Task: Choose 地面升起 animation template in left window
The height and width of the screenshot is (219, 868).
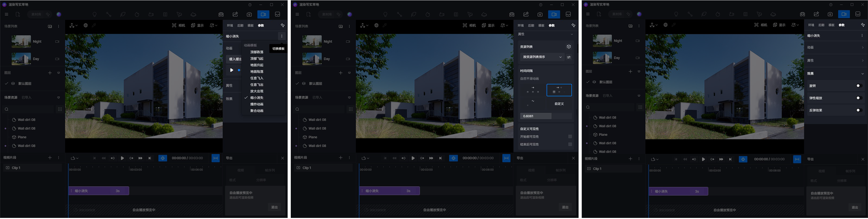Action: tap(257, 65)
